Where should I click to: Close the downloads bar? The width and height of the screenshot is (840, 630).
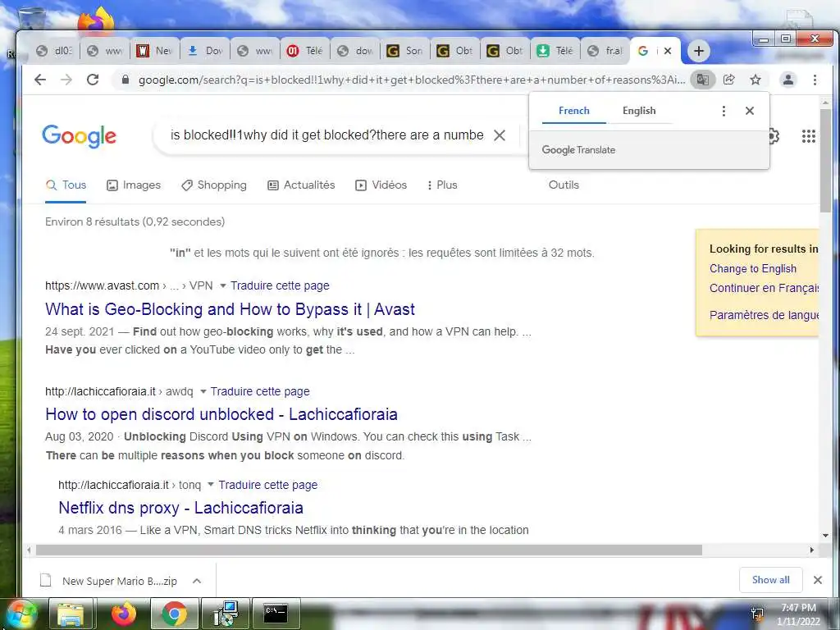click(818, 580)
